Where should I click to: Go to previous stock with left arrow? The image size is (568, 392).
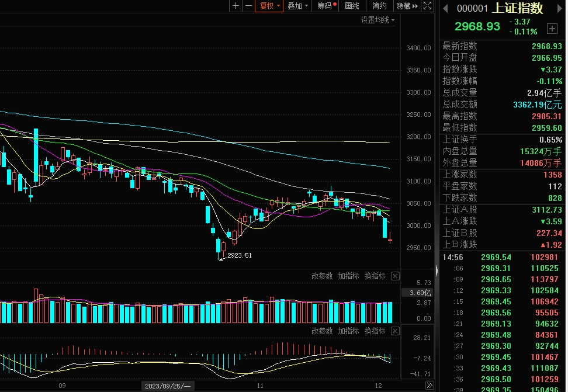(445, 8)
